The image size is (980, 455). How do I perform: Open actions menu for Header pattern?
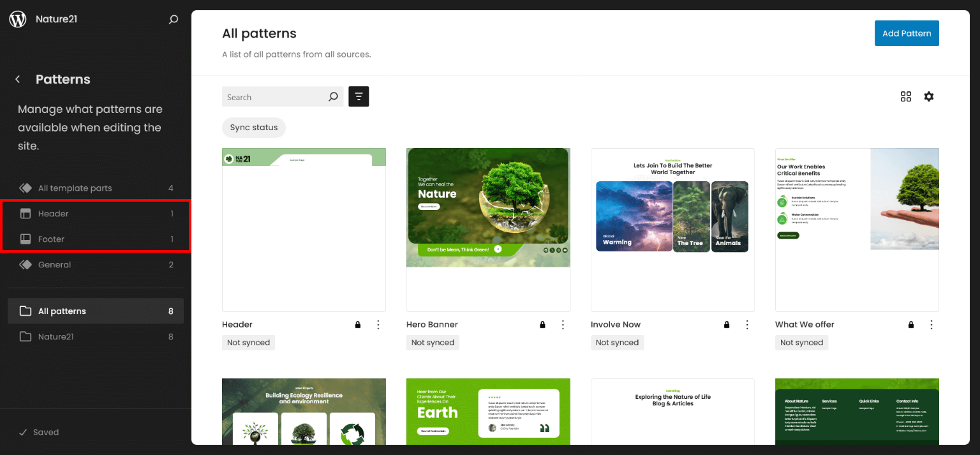tap(378, 325)
